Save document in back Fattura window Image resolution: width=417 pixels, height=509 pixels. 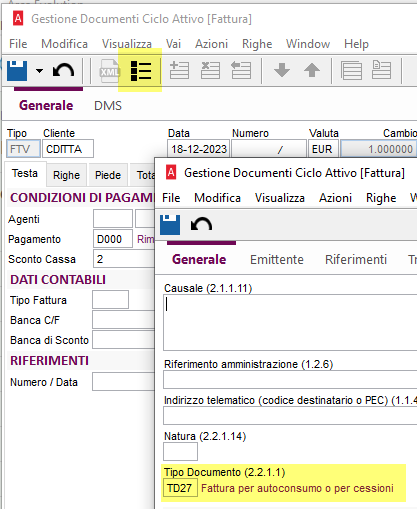click(17, 70)
